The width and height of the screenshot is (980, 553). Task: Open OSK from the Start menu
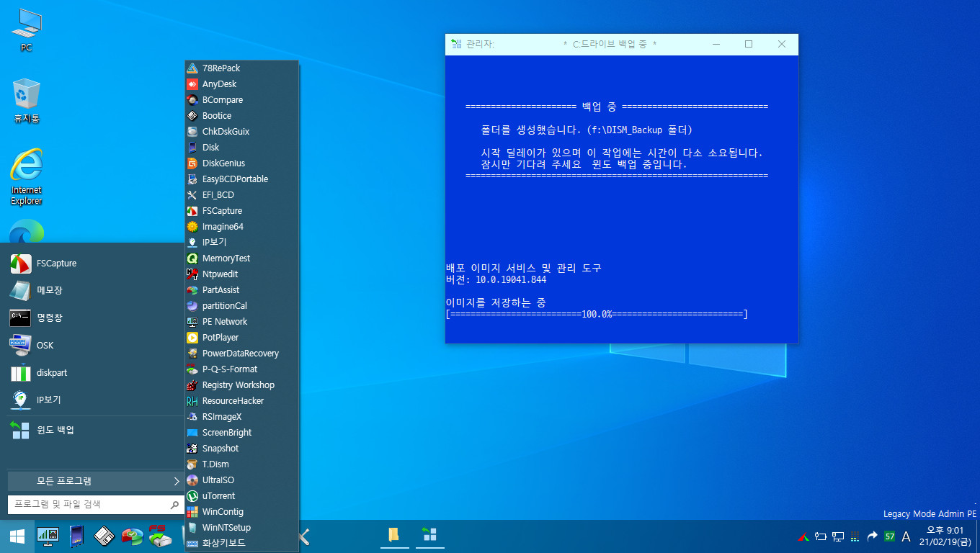[95, 346]
